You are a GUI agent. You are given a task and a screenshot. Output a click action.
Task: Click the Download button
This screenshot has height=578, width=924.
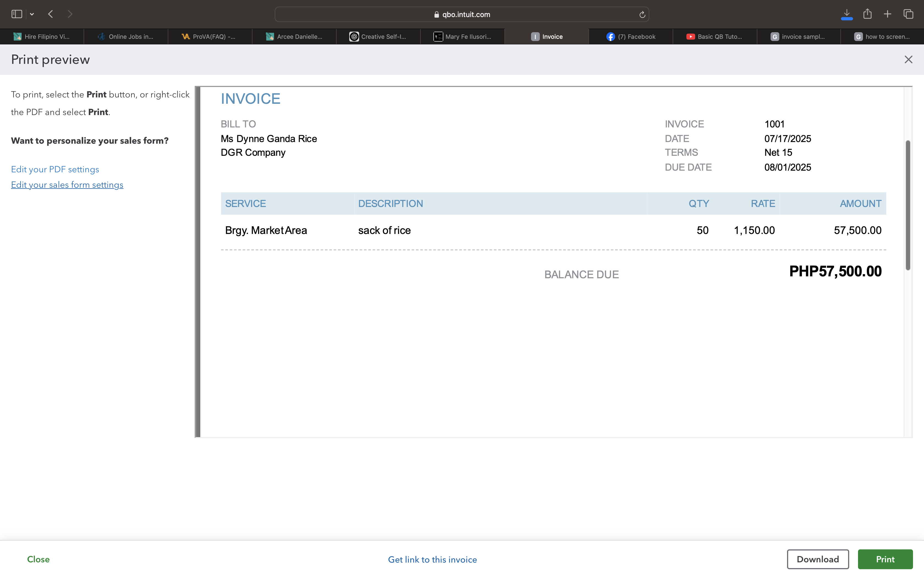click(x=818, y=559)
